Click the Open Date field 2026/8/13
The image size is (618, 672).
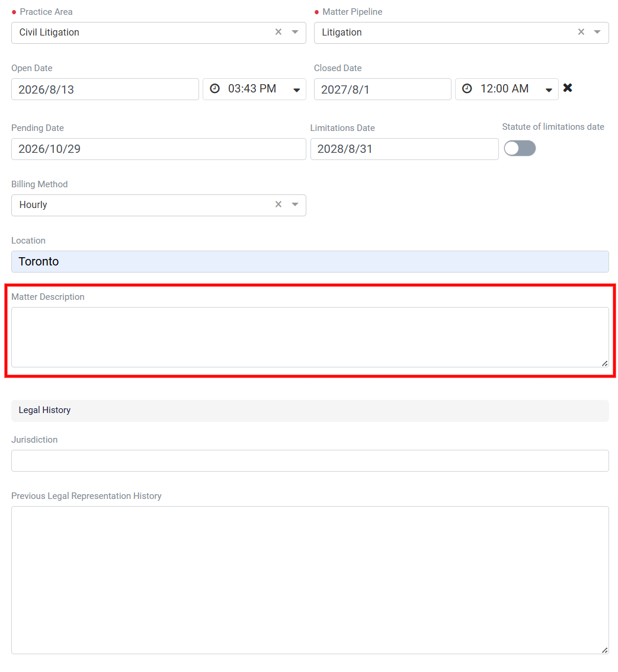[105, 89]
